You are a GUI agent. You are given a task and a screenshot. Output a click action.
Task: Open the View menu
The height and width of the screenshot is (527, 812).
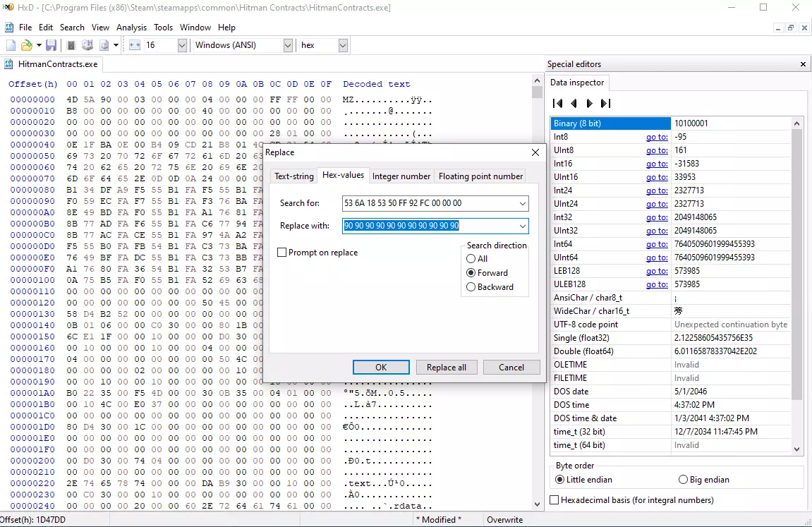[100, 28]
